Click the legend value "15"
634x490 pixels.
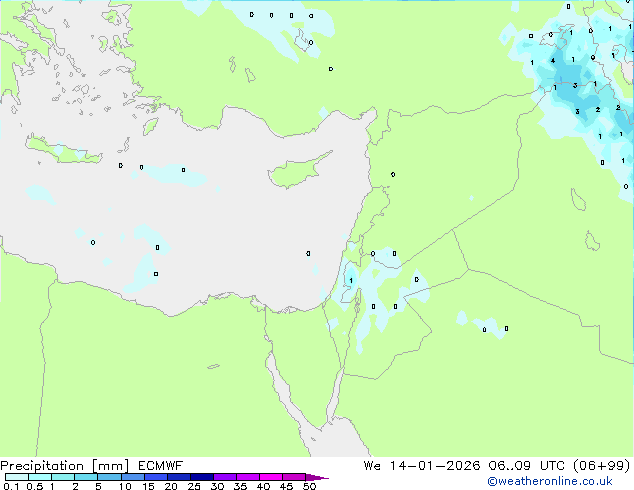(148, 486)
